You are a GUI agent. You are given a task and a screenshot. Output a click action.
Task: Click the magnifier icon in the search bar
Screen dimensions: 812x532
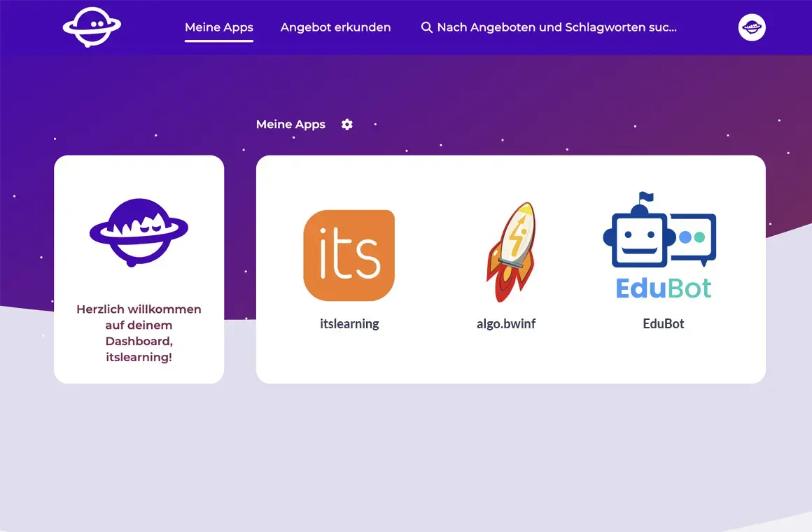coord(426,27)
